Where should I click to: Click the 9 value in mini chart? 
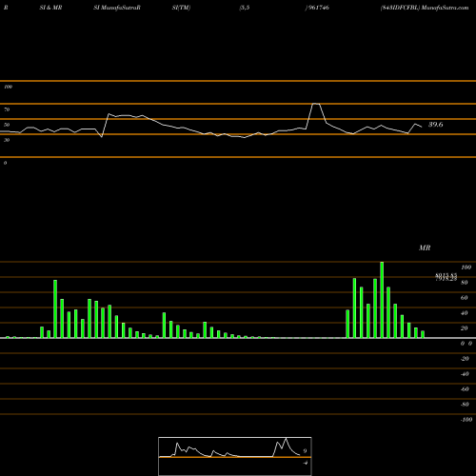pos(305,451)
